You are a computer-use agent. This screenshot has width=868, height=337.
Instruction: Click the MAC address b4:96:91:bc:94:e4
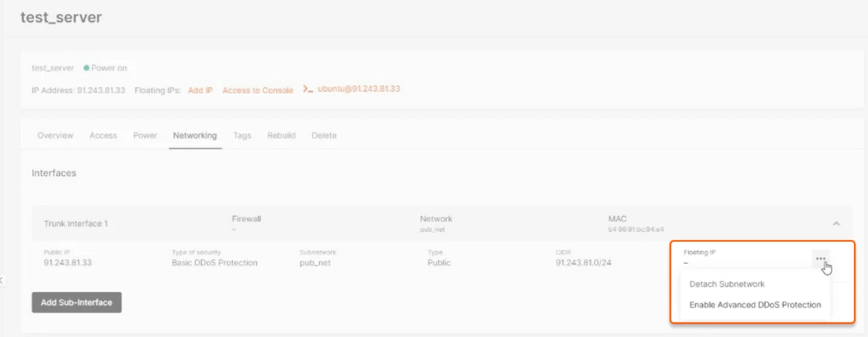[636, 230]
